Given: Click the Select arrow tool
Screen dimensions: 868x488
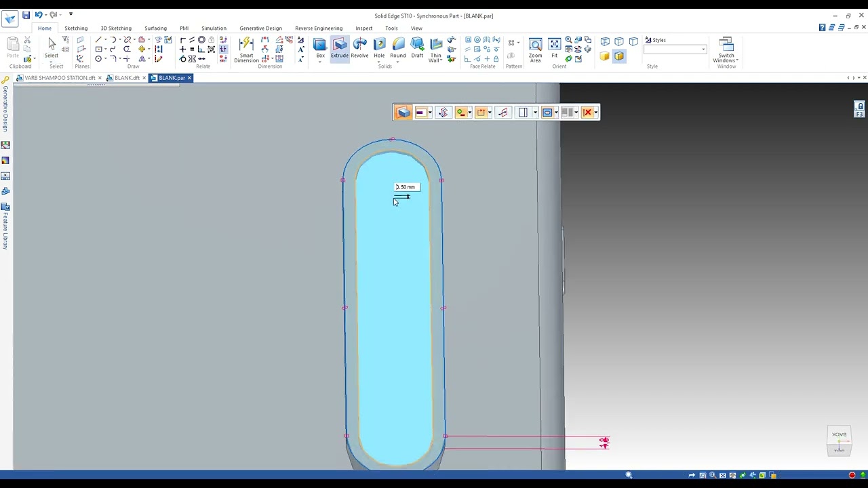Looking at the screenshot, I should [x=52, y=49].
